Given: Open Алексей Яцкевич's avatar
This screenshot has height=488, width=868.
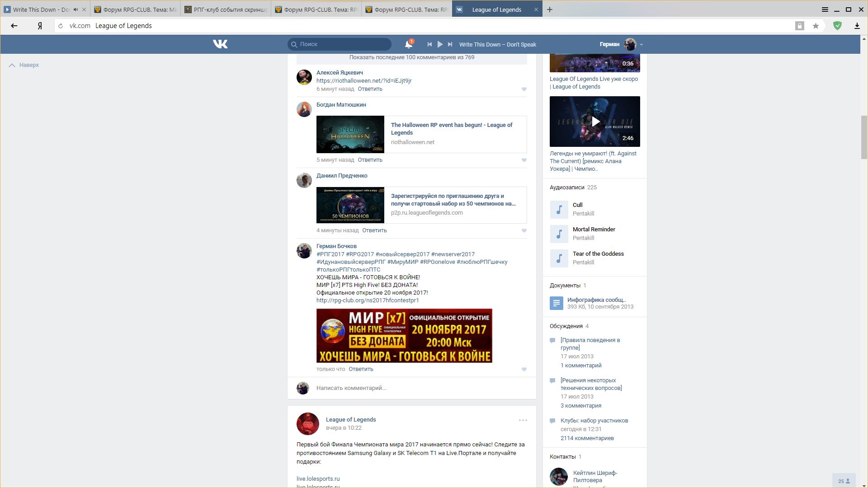Looking at the screenshot, I should [x=304, y=77].
